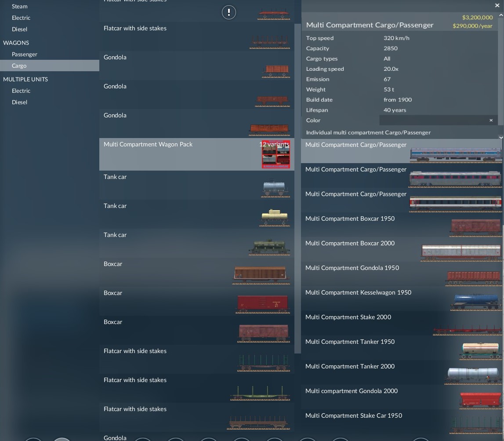Click the Tanker 2000 wagon image
The image size is (504, 441).
pos(473,375)
